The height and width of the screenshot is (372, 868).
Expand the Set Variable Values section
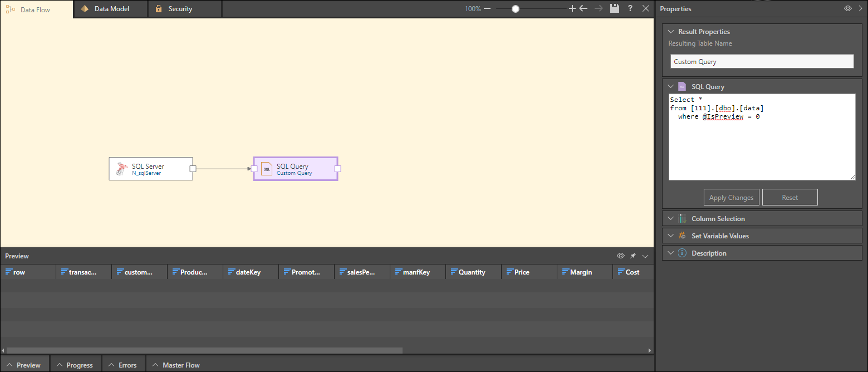pyautogui.click(x=720, y=236)
